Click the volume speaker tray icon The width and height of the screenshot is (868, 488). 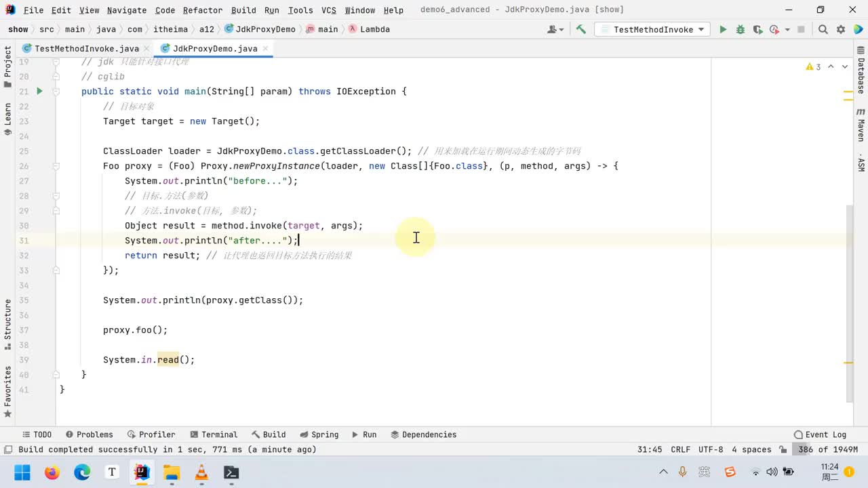[x=772, y=472]
